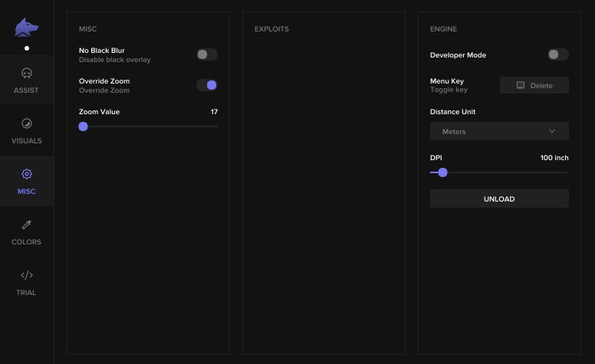Open the COLORS tab label

[27, 242]
